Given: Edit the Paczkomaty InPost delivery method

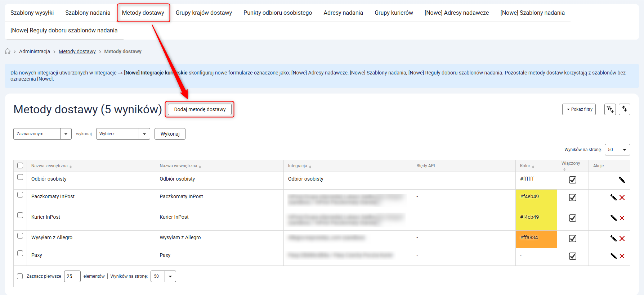Looking at the screenshot, I should coord(613,198).
